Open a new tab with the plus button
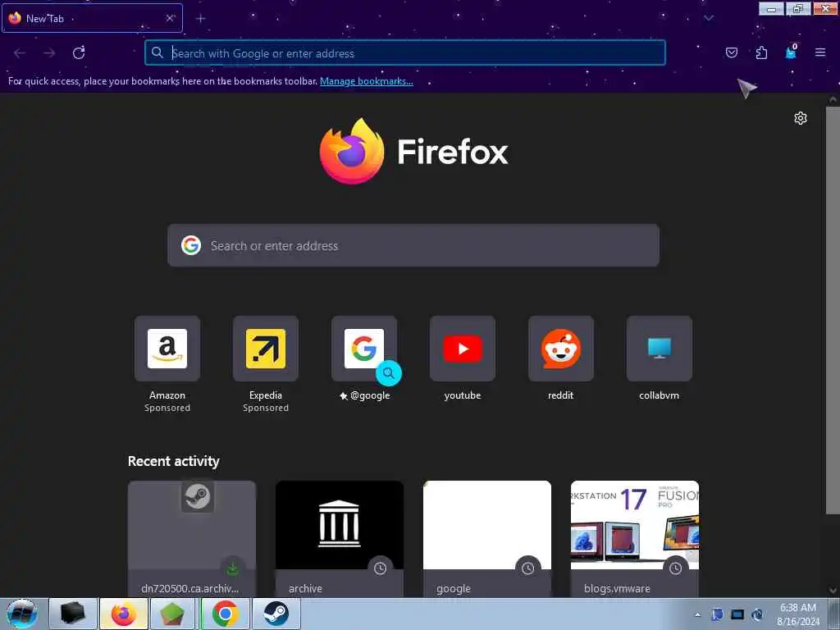 pyautogui.click(x=200, y=18)
